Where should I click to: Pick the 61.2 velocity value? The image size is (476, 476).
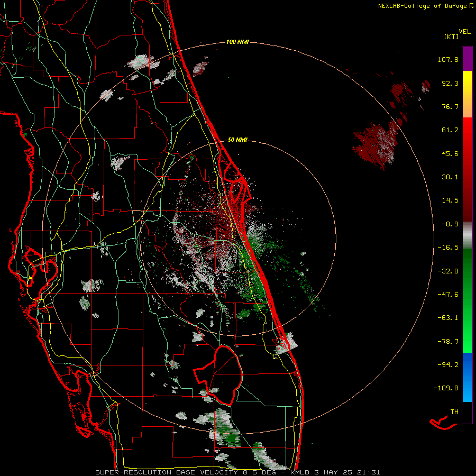[450, 130]
